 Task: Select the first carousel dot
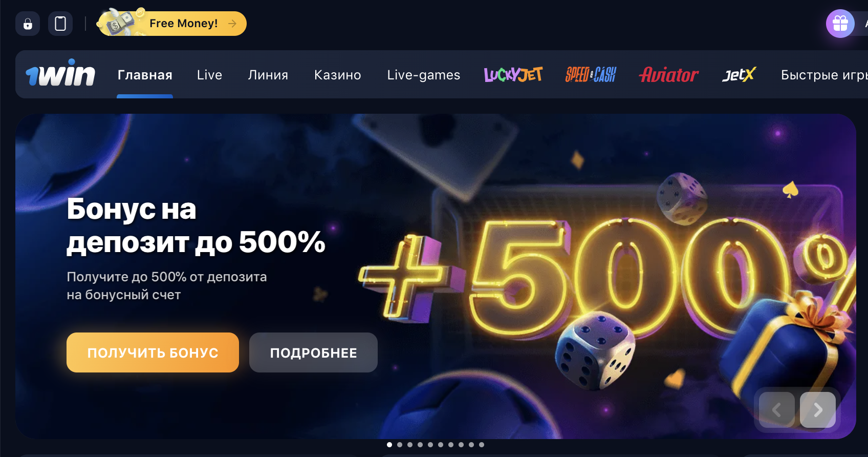(x=389, y=445)
